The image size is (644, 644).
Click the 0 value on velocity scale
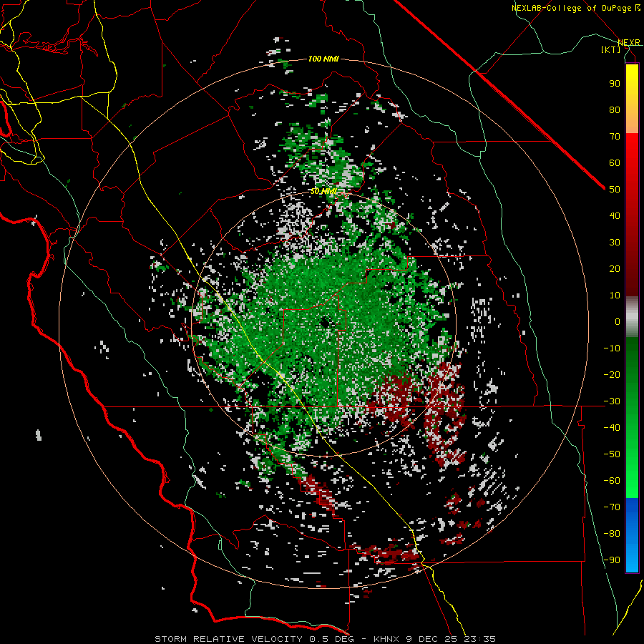point(618,321)
